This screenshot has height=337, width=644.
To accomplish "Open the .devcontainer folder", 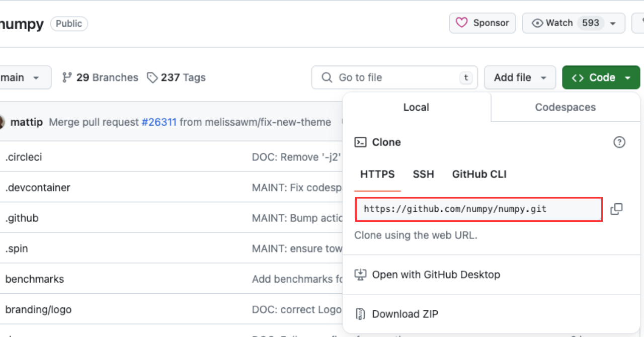I will point(38,188).
